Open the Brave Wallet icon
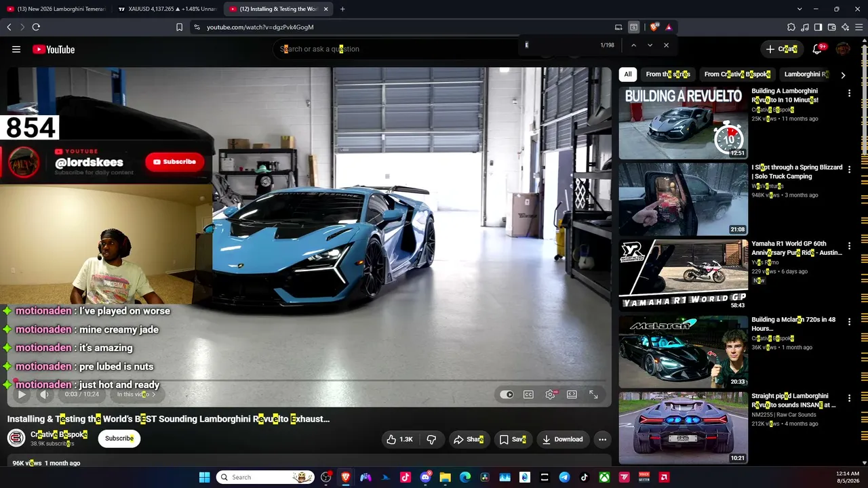868x488 pixels. tap(832, 27)
